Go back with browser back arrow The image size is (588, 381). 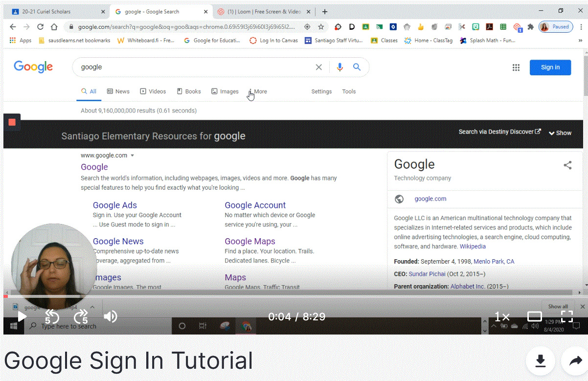tap(13, 27)
